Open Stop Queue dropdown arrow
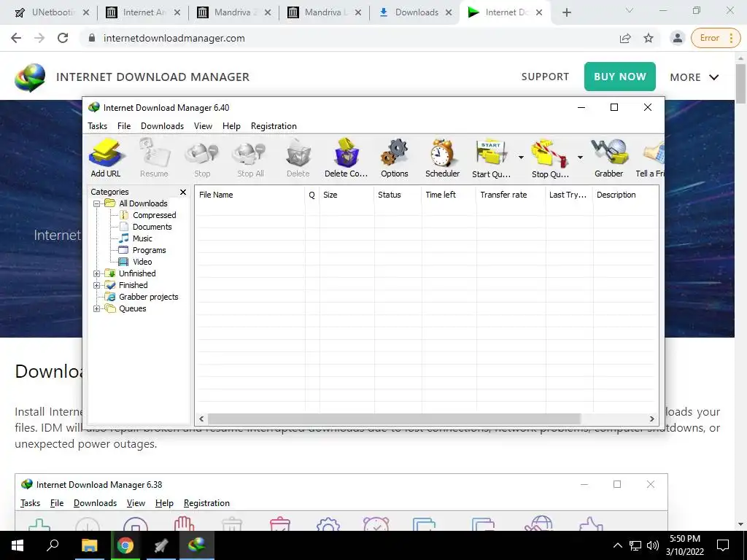The image size is (747, 560). point(580,157)
